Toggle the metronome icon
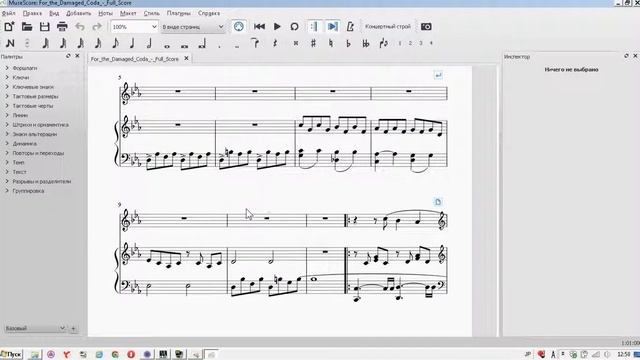This screenshot has width=640, height=360. point(350,27)
